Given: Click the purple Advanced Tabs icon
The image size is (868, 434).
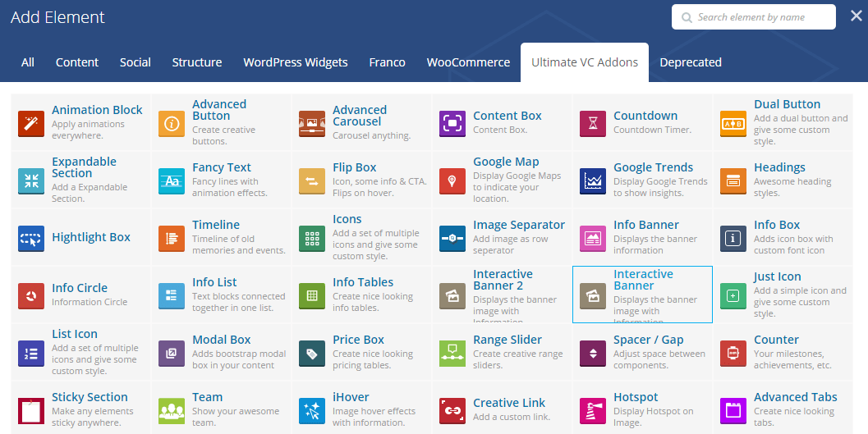Looking at the screenshot, I should [x=733, y=411].
